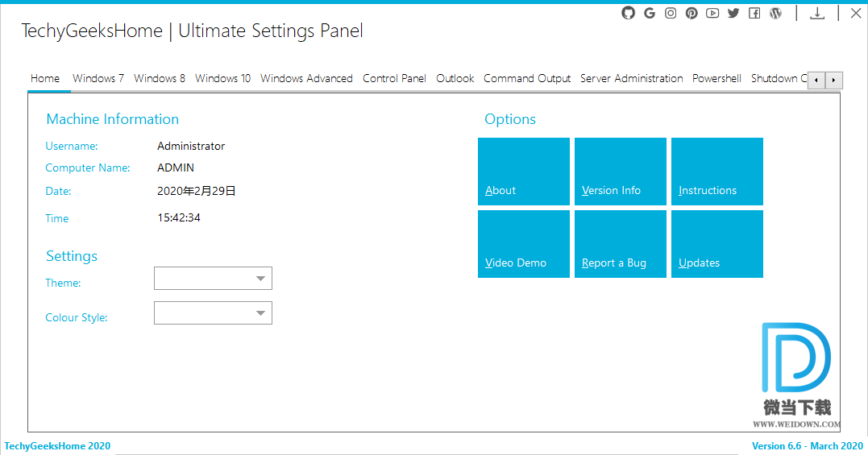Open the Facebook icon link
This screenshot has height=455, width=868.
coord(754,13)
